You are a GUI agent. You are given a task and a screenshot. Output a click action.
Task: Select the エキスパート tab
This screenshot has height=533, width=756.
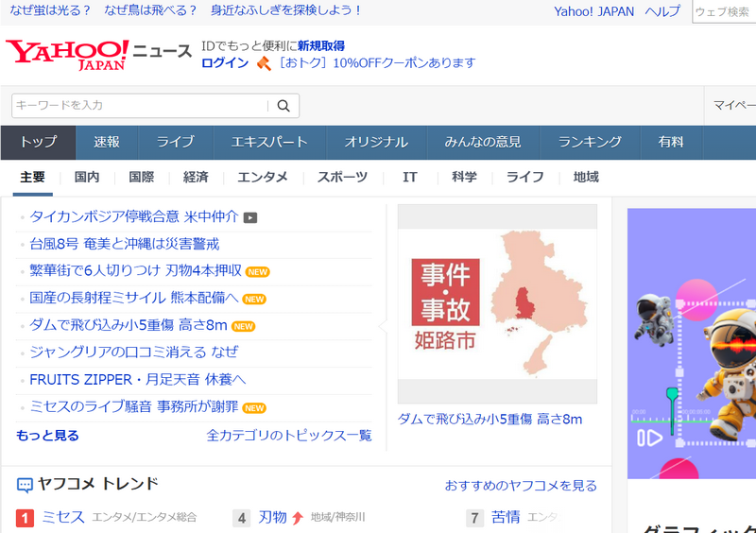click(269, 143)
